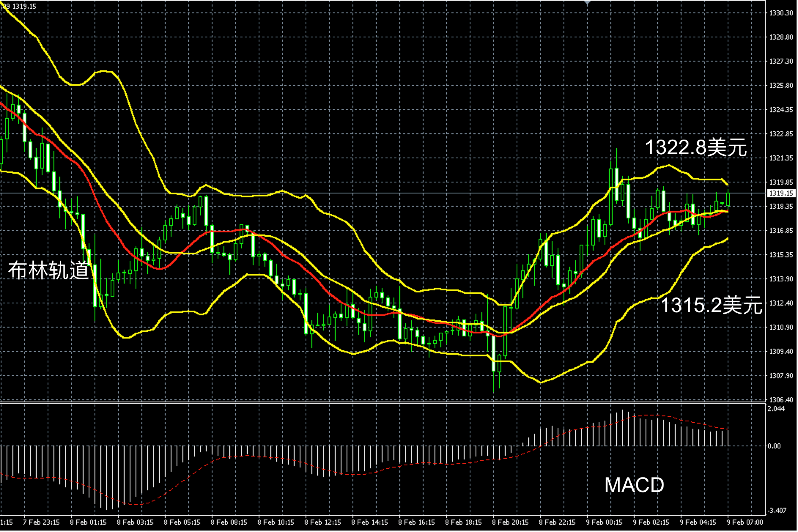This screenshot has height=532, width=798.
Task: Click time axis label 9 Feb 07:00
Action: click(x=745, y=522)
